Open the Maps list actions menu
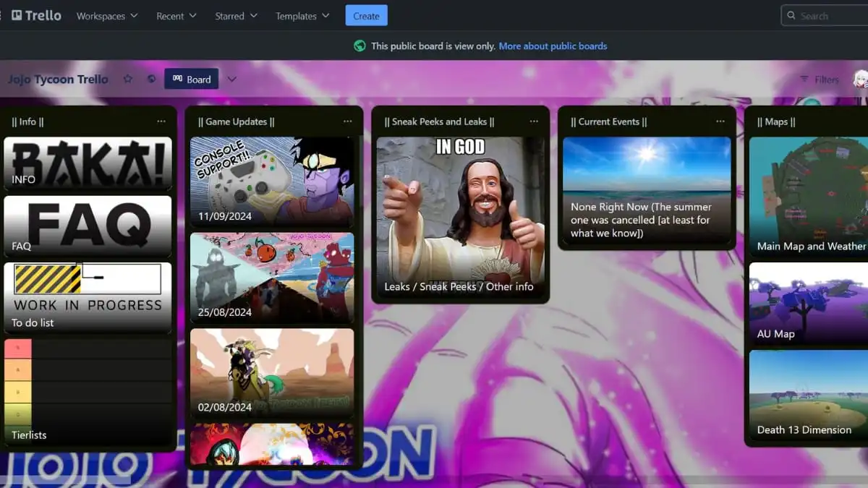The width and height of the screenshot is (868, 488). [864, 121]
